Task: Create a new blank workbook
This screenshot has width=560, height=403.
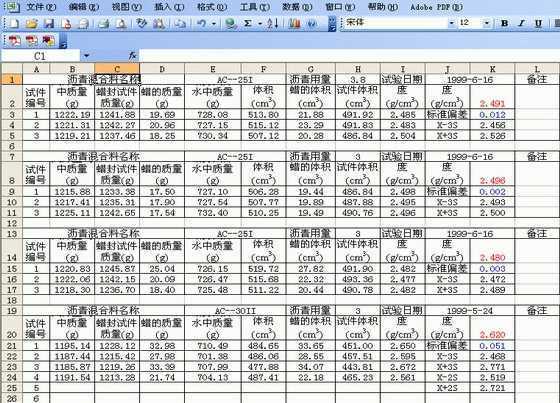Action: (14, 24)
